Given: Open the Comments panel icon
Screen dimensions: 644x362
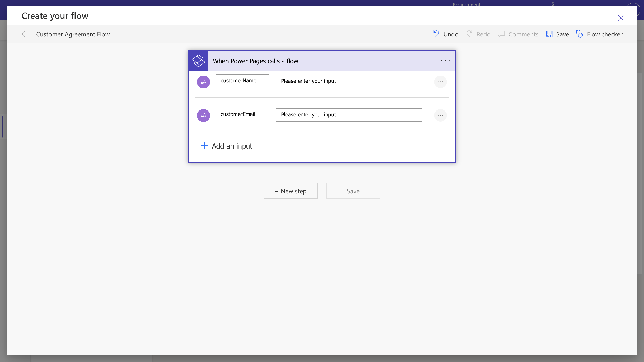Looking at the screenshot, I should (502, 34).
